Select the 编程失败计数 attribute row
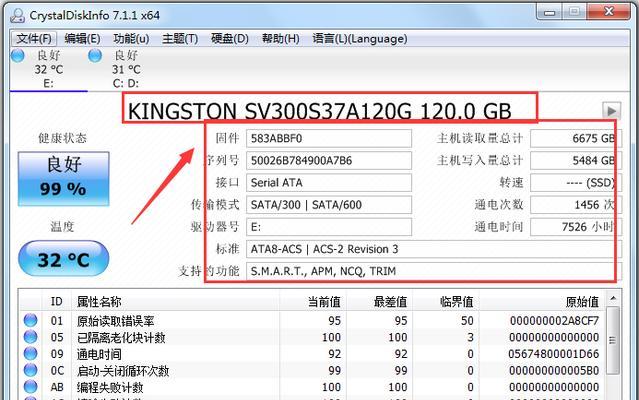 click(312, 387)
